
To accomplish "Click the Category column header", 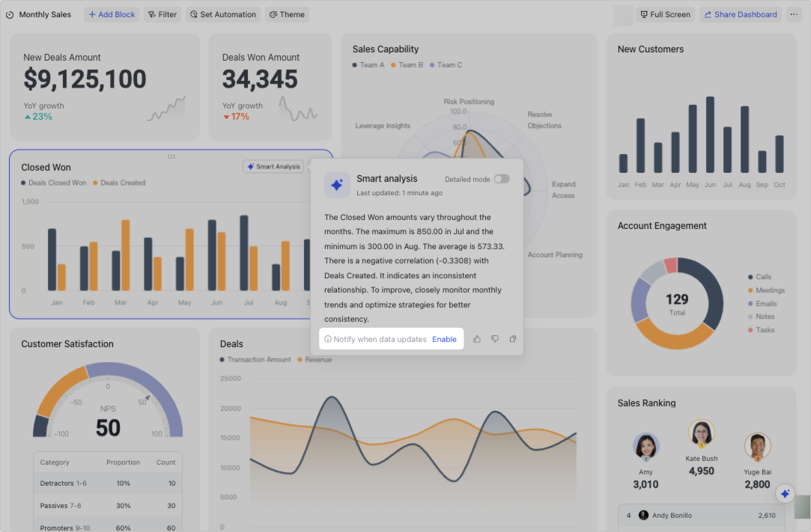I will [55, 462].
